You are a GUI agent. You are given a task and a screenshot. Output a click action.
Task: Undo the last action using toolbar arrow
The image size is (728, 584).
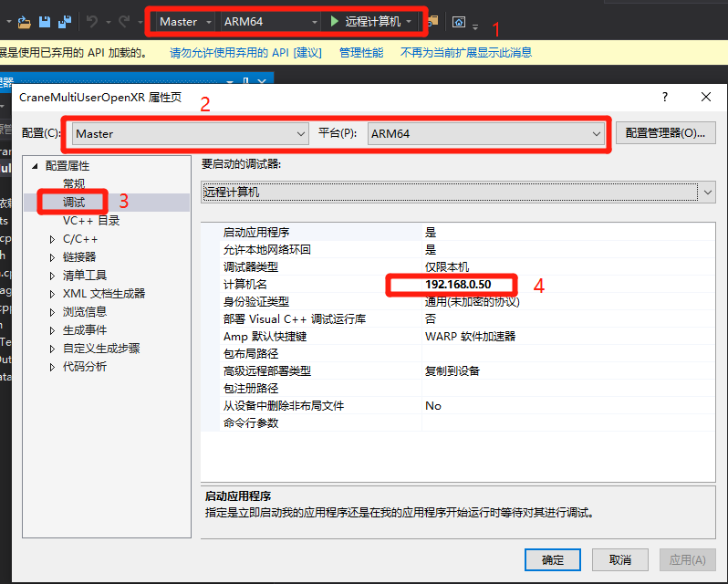point(92,21)
